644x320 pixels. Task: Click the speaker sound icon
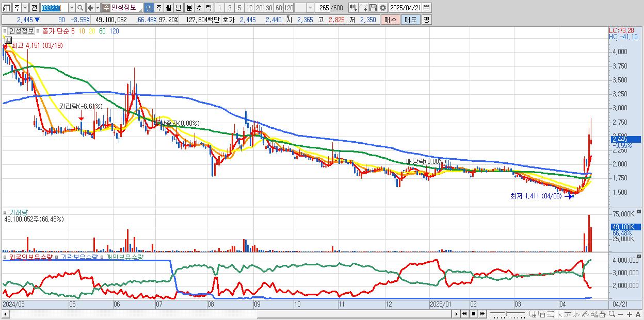click(x=90, y=8)
